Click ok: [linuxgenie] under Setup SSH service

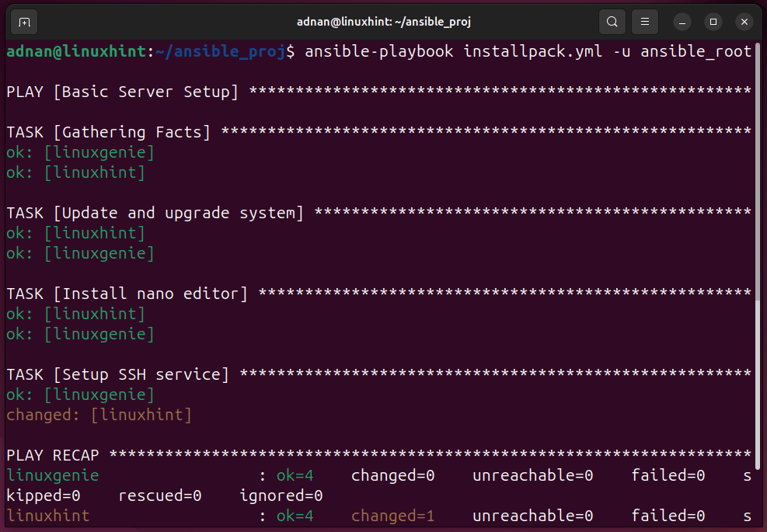pyautogui.click(x=81, y=395)
